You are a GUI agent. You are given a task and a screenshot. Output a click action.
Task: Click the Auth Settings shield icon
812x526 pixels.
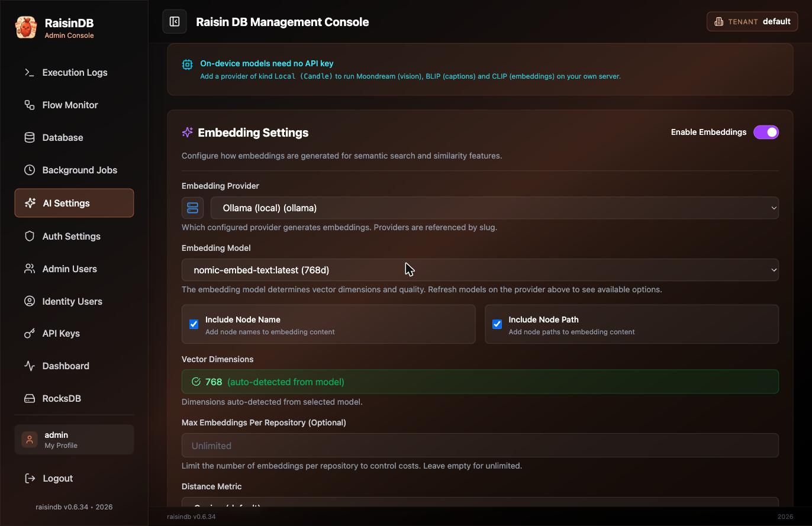[29, 236]
